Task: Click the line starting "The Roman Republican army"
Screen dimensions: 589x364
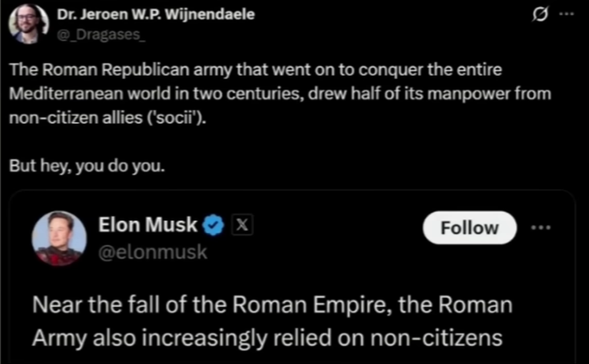Action: [x=255, y=70]
